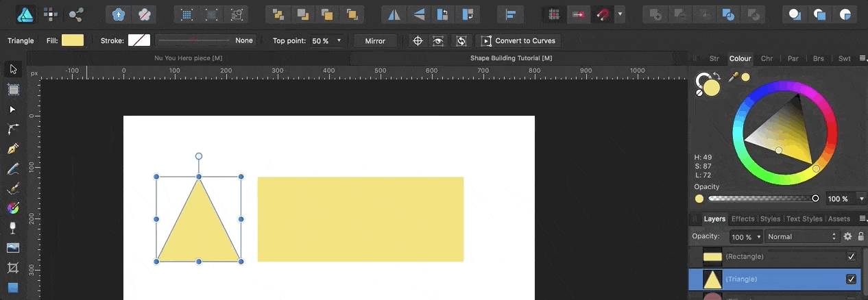Image resolution: width=868 pixels, height=300 pixels.
Task: Flip the selection horizontally
Action: pyautogui.click(x=394, y=14)
